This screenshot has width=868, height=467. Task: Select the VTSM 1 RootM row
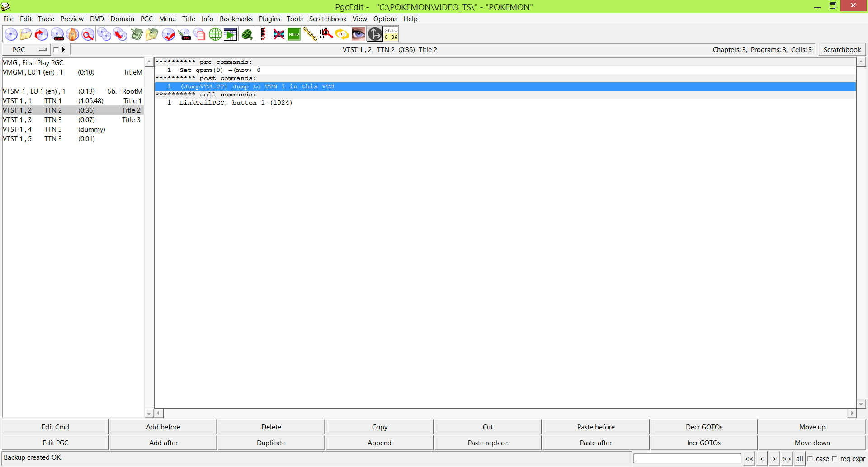coord(73,91)
